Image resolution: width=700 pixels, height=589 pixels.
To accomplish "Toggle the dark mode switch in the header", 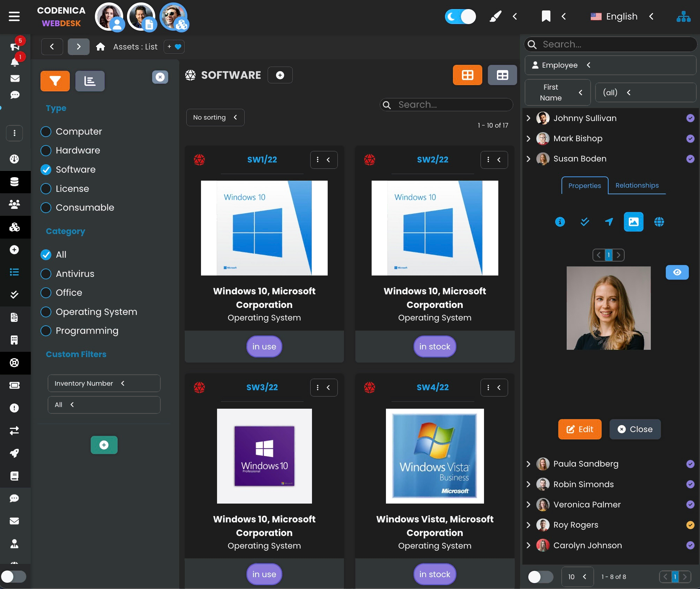I will [461, 16].
